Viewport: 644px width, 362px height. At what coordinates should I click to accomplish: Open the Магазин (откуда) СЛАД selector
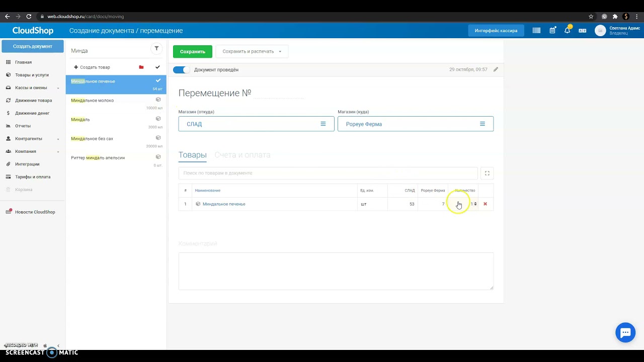pyautogui.click(x=256, y=124)
